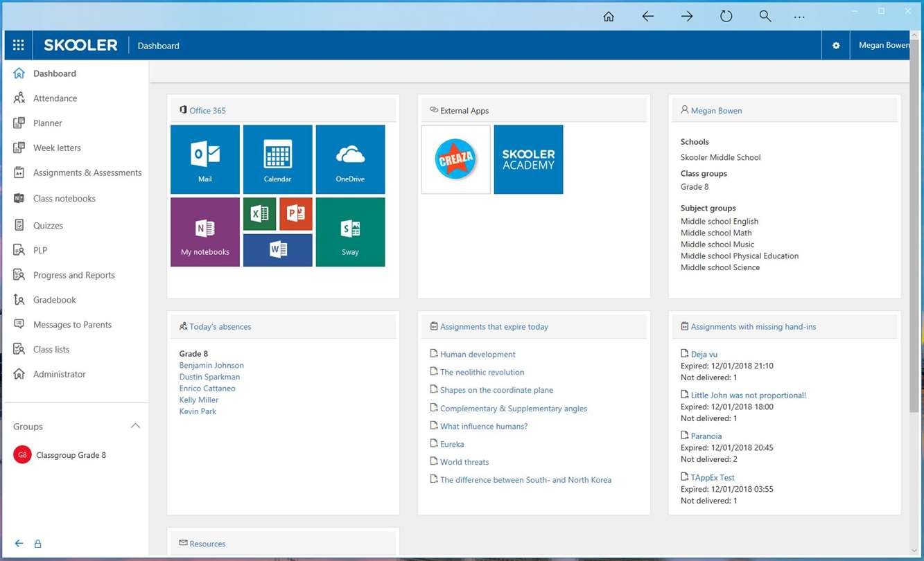Open the Today's absences panel link
This screenshot has width=924, height=561.
220,327
